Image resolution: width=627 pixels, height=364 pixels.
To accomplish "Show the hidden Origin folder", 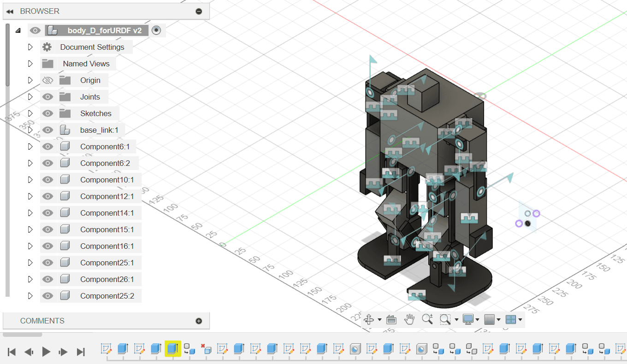I will [47, 80].
